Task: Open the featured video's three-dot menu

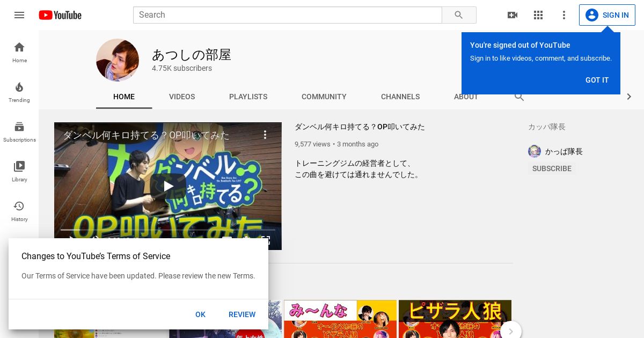Action: tap(265, 135)
